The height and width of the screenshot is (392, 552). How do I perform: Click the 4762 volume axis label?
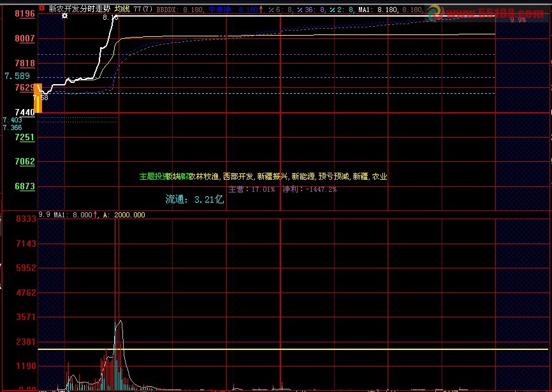pos(26,293)
